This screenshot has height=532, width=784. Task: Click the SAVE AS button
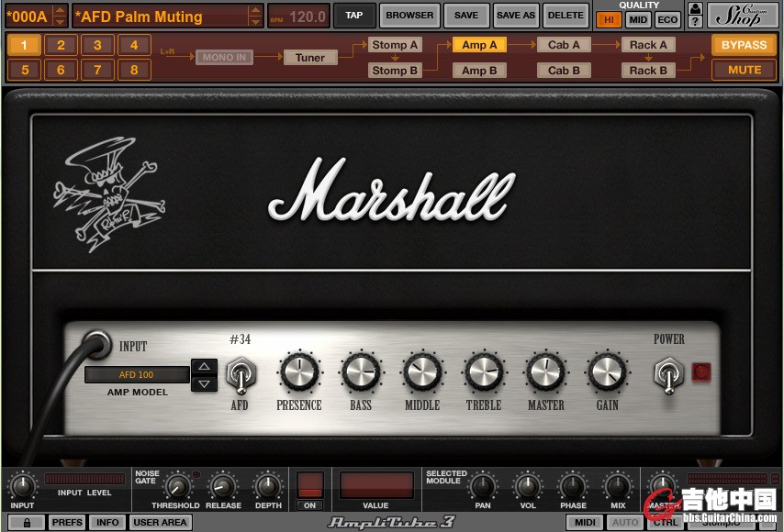pos(515,16)
